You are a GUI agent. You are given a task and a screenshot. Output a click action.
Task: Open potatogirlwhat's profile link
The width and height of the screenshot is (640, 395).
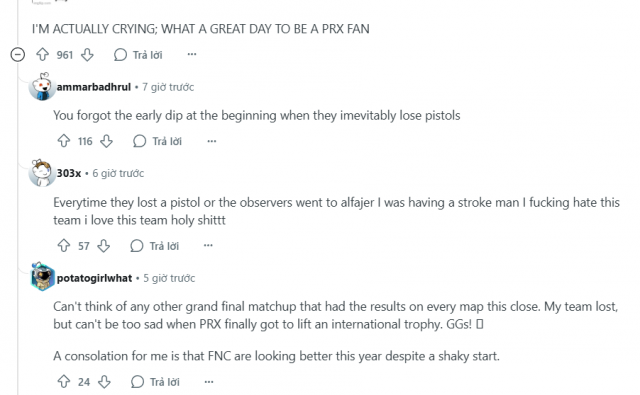[x=94, y=278]
